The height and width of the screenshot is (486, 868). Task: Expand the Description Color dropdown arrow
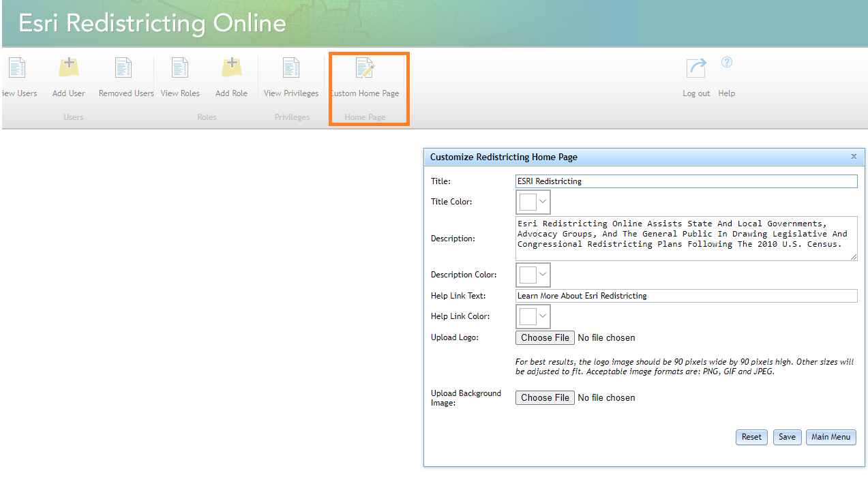543,275
